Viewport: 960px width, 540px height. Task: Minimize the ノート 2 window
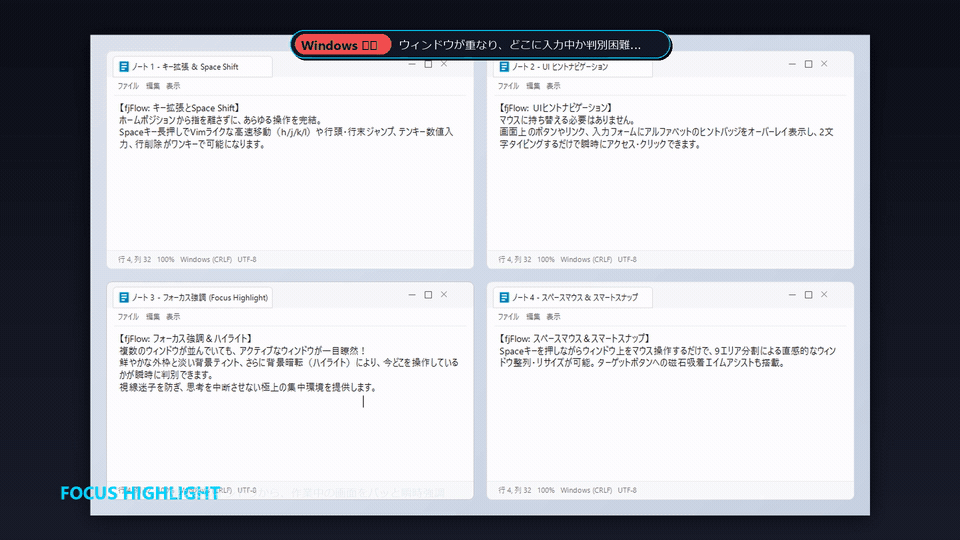click(x=792, y=64)
